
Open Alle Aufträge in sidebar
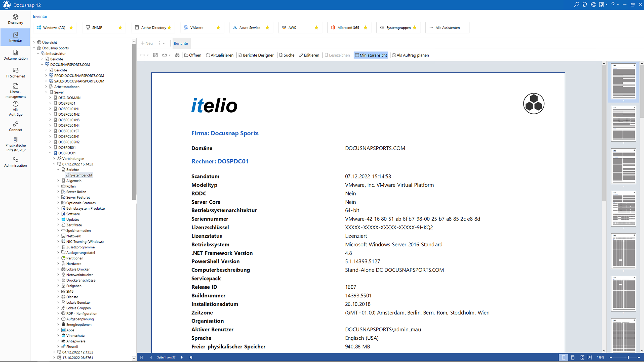(x=15, y=109)
